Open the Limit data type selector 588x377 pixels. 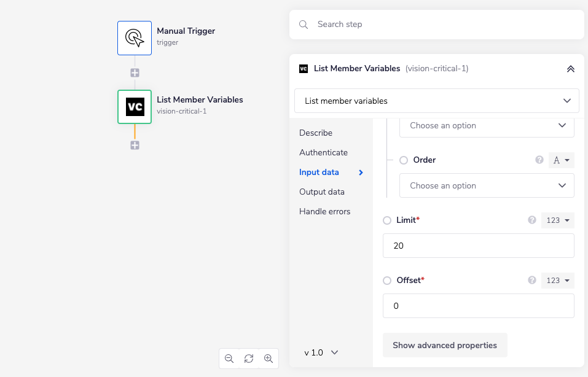[x=557, y=220]
